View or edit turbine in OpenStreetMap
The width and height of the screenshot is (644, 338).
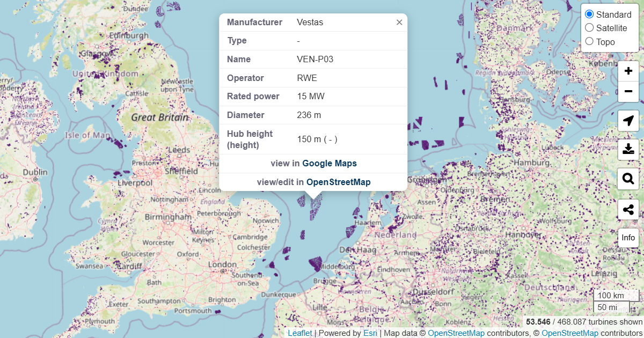pyautogui.click(x=338, y=182)
